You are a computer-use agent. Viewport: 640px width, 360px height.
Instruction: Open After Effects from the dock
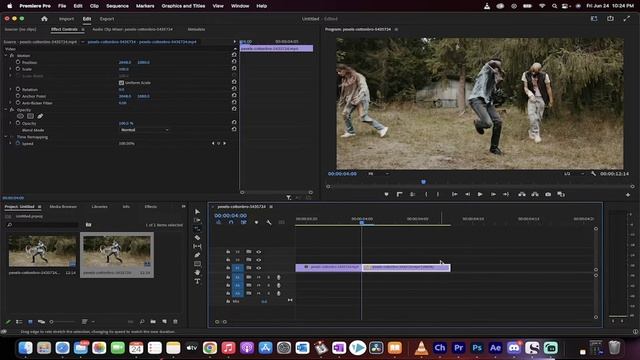pyautogui.click(x=496, y=348)
